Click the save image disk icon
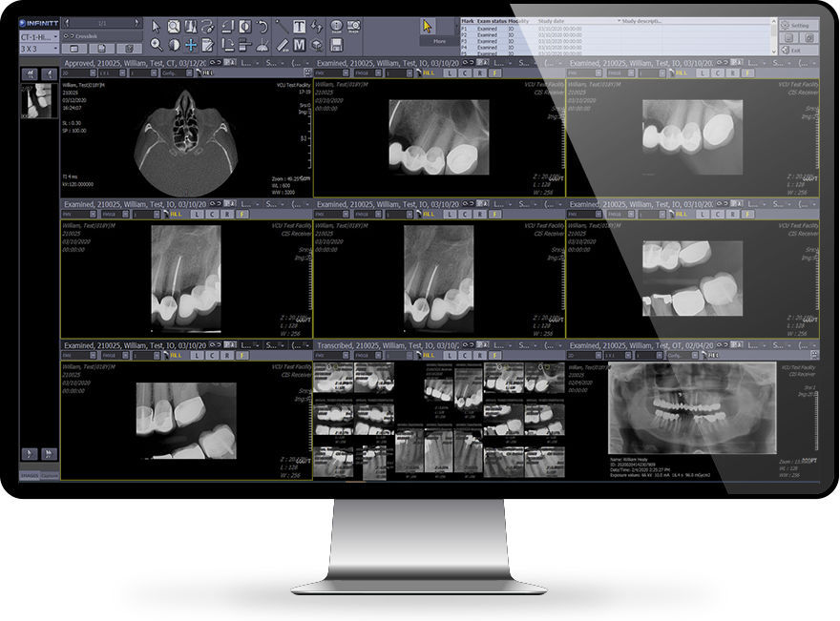The width and height of the screenshot is (840, 621). click(x=337, y=46)
